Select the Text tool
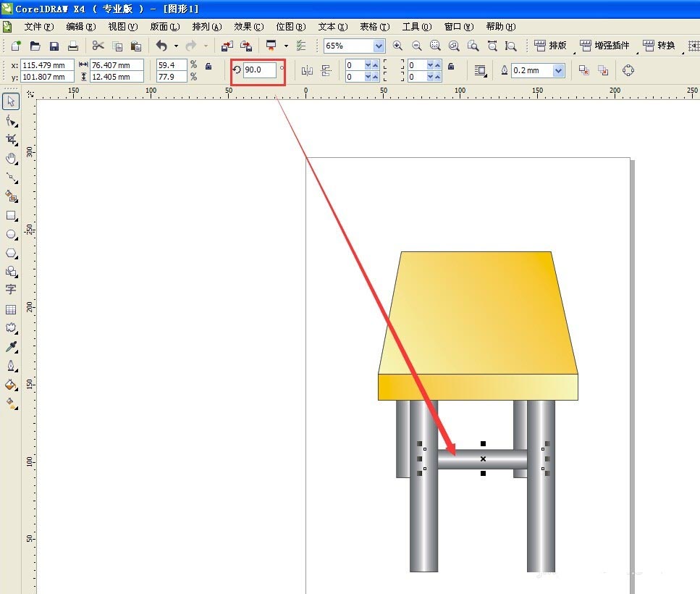Image resolution: width=700 pixels, height=594 pixels. [11, 290]
